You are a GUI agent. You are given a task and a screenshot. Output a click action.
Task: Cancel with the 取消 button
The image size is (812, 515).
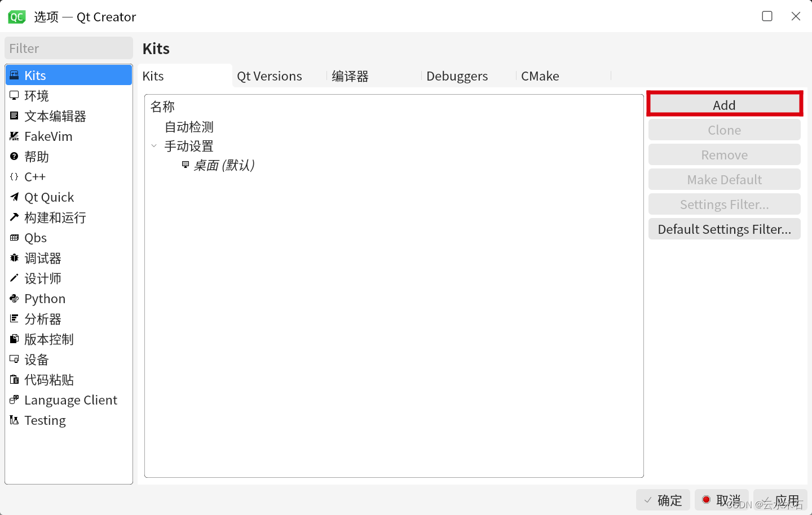click(722, 500)
